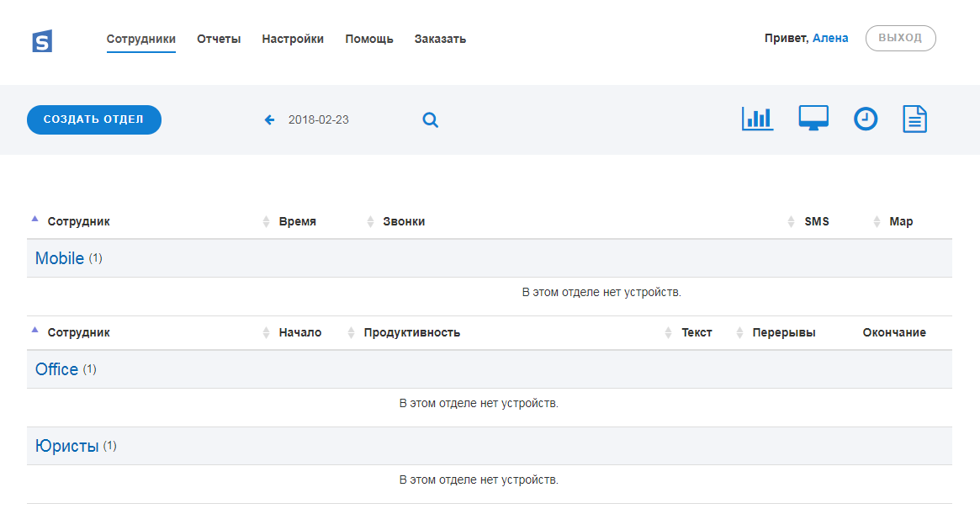Sort Office table by Перерывы column
The image size is (980, 514).
[783, 333]
